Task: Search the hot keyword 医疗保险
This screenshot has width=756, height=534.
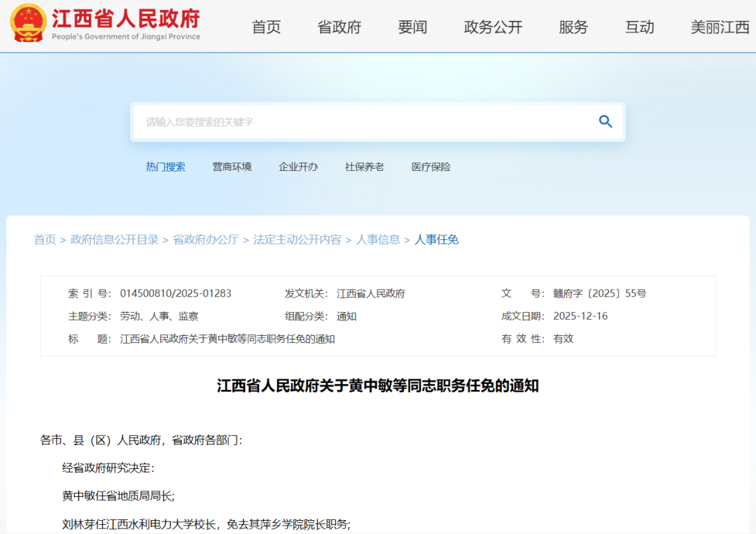Action: [430, 167]
